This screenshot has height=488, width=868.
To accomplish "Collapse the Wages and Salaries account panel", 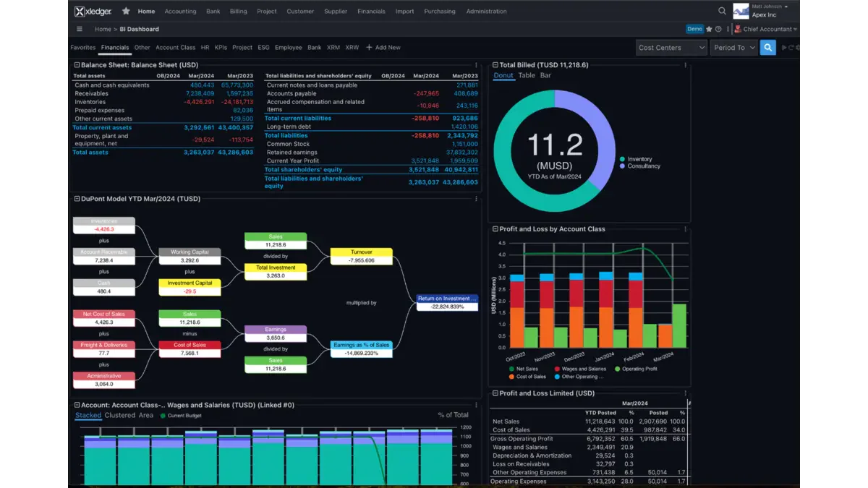I will (x=77, y=405).
